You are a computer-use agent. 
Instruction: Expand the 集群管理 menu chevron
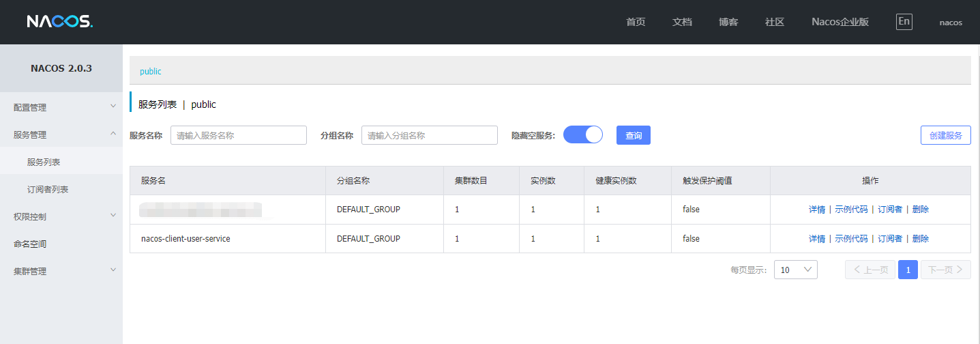pos(113,270)
